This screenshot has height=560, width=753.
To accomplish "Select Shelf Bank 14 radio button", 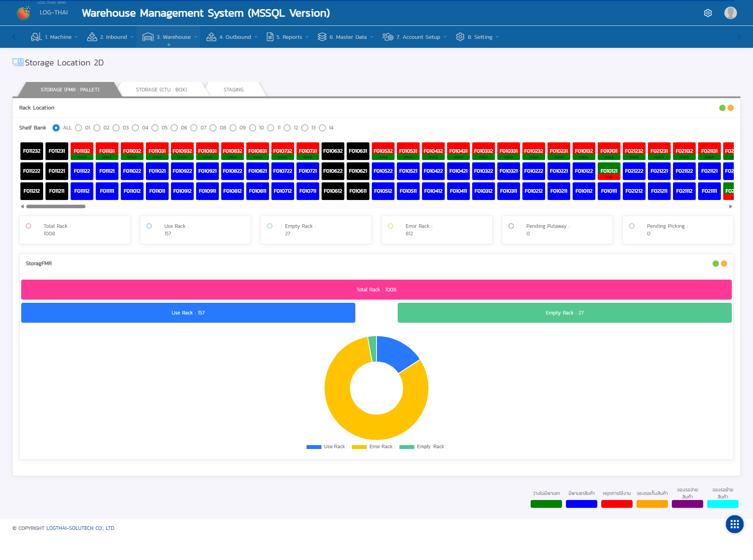I will [322, 128].
